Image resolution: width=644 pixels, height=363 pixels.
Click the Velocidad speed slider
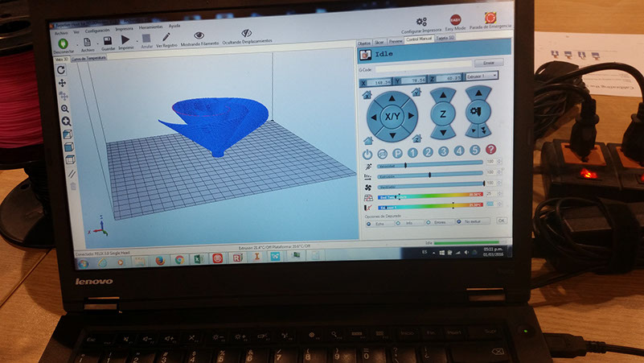[430, 165]
